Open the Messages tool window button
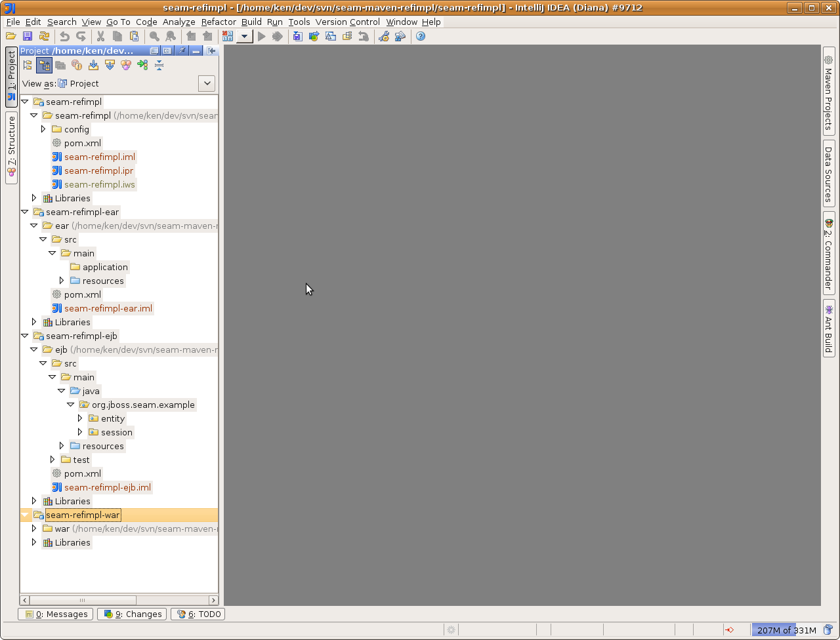Screen dimensions: 840x640 [56, 614]
